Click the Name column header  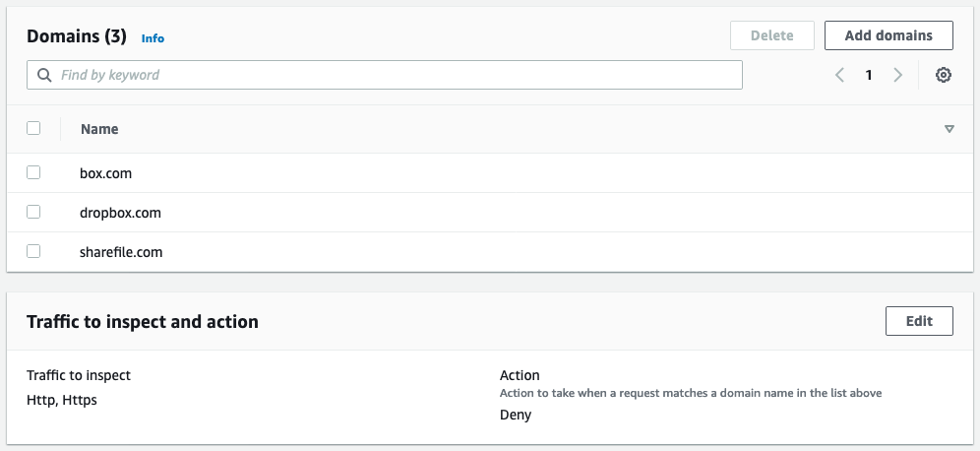point(99,129)
